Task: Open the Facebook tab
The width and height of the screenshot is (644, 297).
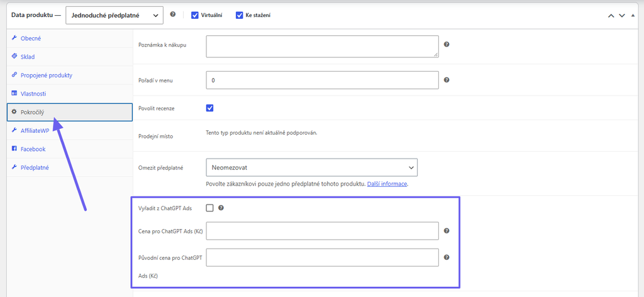Action: 70,149
